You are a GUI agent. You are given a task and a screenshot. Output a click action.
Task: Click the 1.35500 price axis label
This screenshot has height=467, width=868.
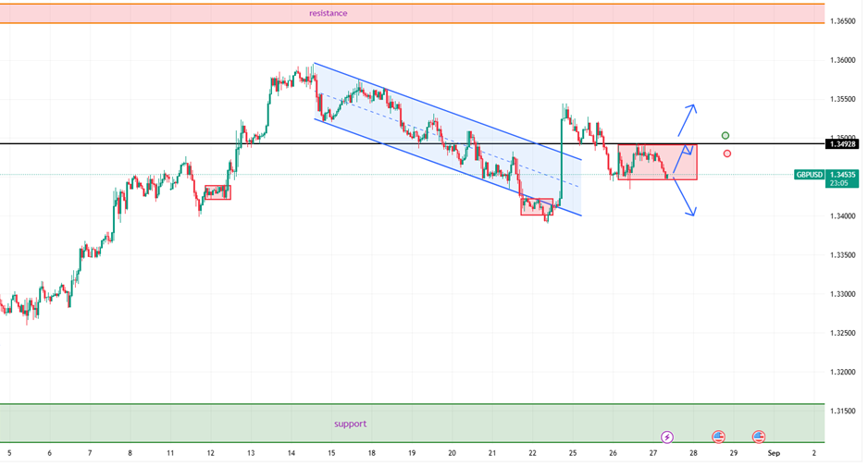tap(842, 100)
